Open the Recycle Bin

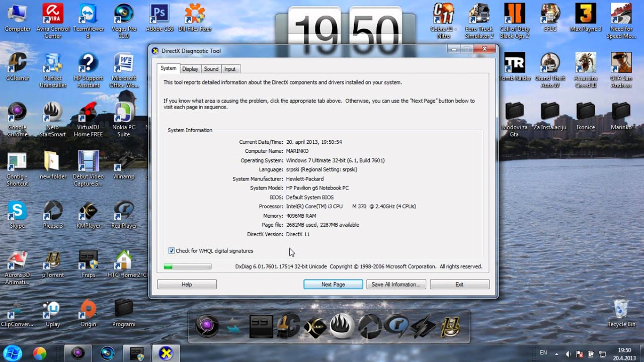[x=621, y=313]
